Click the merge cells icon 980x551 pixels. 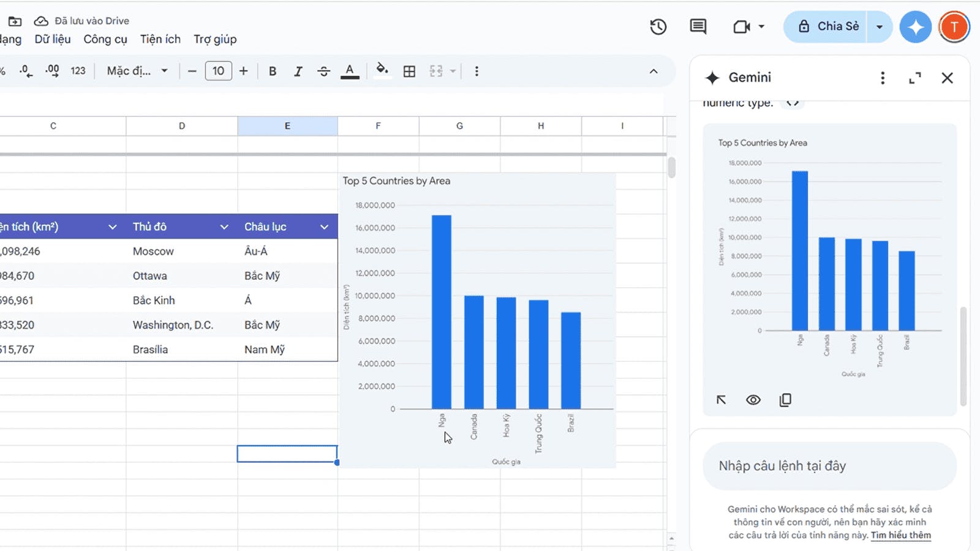coord(436,71)
